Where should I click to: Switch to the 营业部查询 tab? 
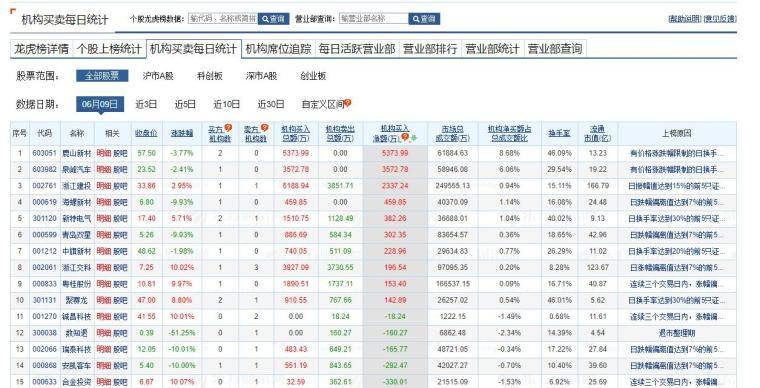(x=554, y=49)
